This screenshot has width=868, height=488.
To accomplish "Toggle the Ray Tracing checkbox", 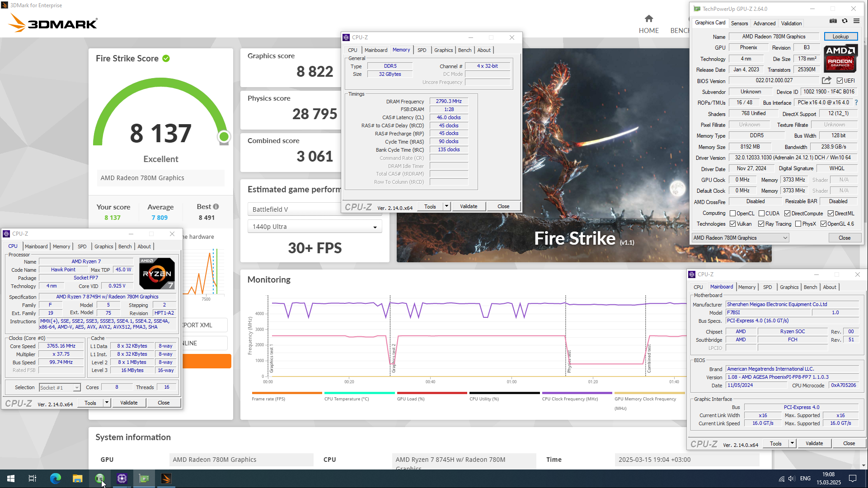I will pos(761,224).
